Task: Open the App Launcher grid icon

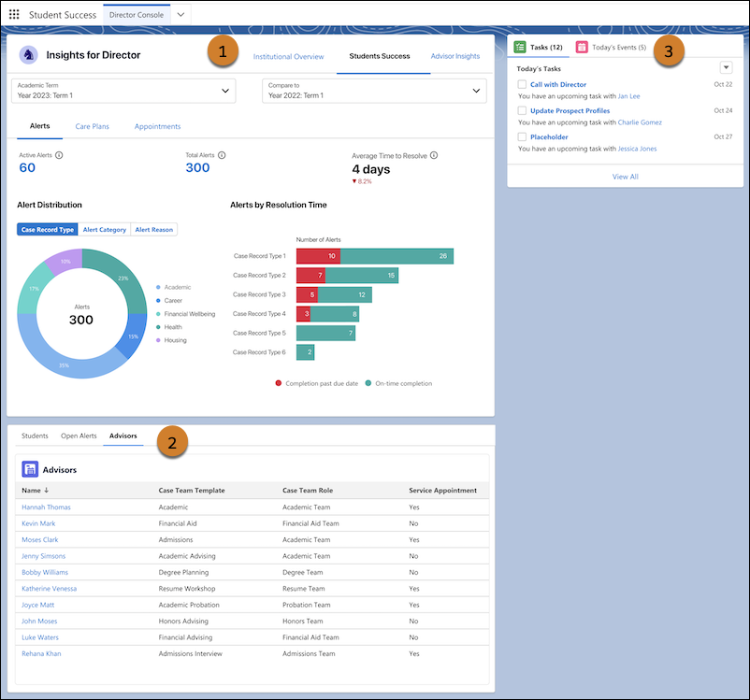Action: (14, 15)
